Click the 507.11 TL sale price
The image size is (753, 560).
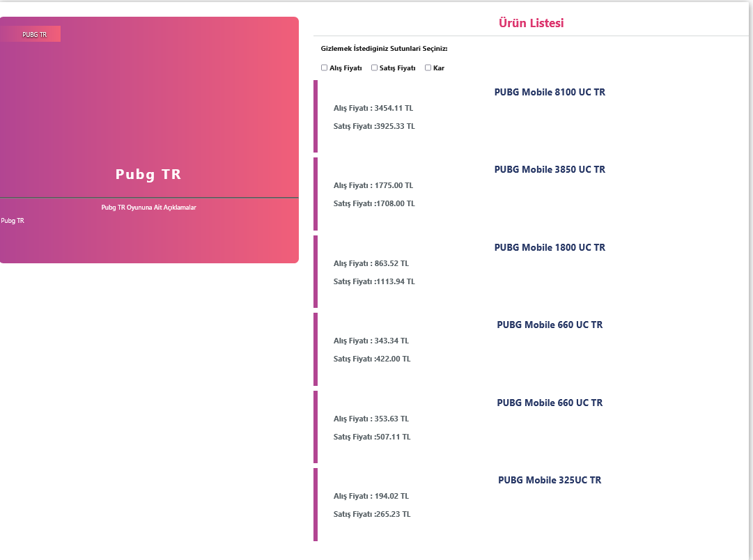(393, 437)
